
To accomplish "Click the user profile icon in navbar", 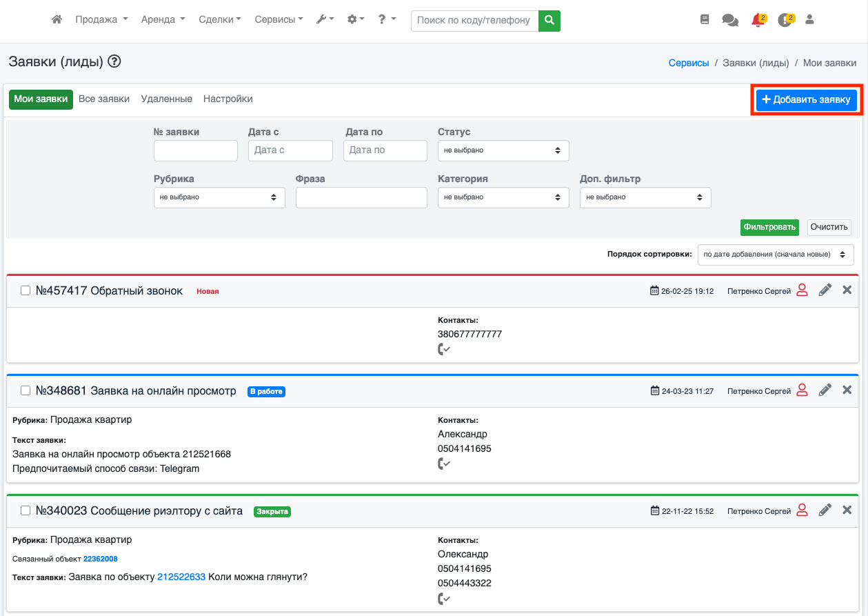I will [809, 20].
